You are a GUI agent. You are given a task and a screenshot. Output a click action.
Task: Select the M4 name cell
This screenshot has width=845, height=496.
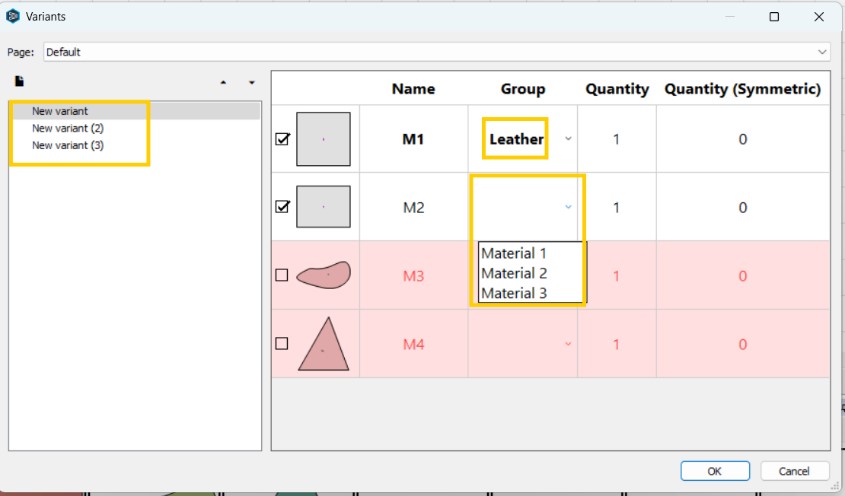[x=413, y=344]
